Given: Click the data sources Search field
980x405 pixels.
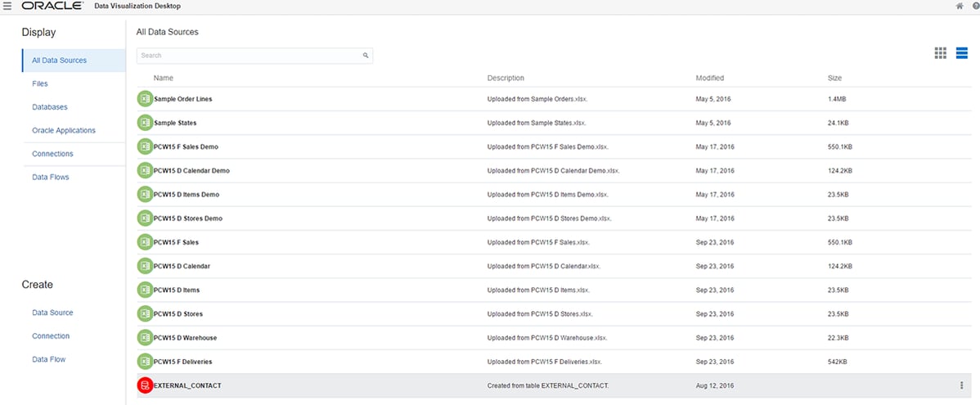Looking at the screenshot, I should 254,56.
